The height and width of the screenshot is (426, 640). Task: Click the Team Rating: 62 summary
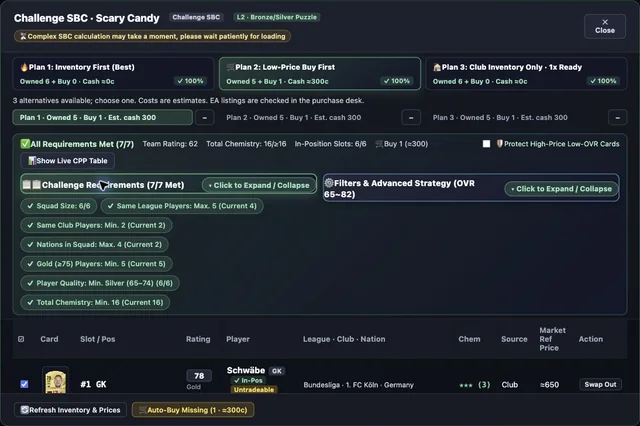[170, 144]
